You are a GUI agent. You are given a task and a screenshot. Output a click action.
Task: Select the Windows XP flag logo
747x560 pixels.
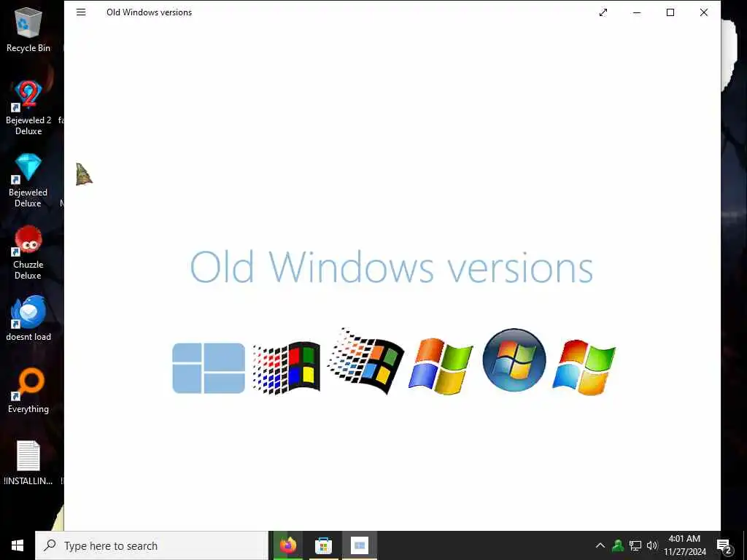(x=441, y=366)
